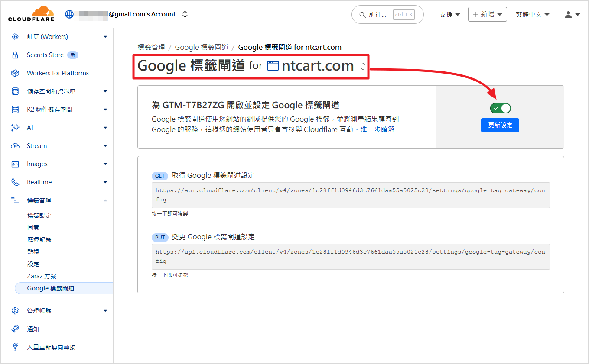Image resolution: width=589 pixels, height=364 pixels.
Task: Open the user profile menu
Action: click(573, 14)
